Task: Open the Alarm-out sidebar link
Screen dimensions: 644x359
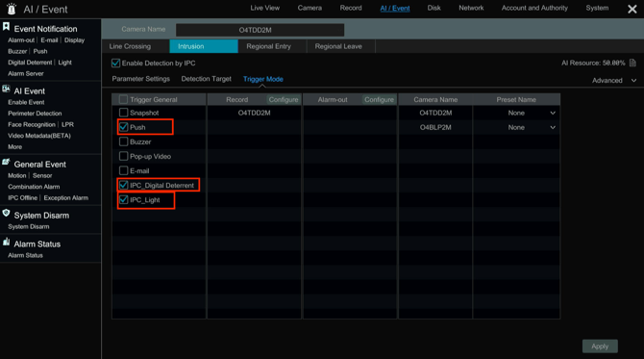Action: [21, 40]
